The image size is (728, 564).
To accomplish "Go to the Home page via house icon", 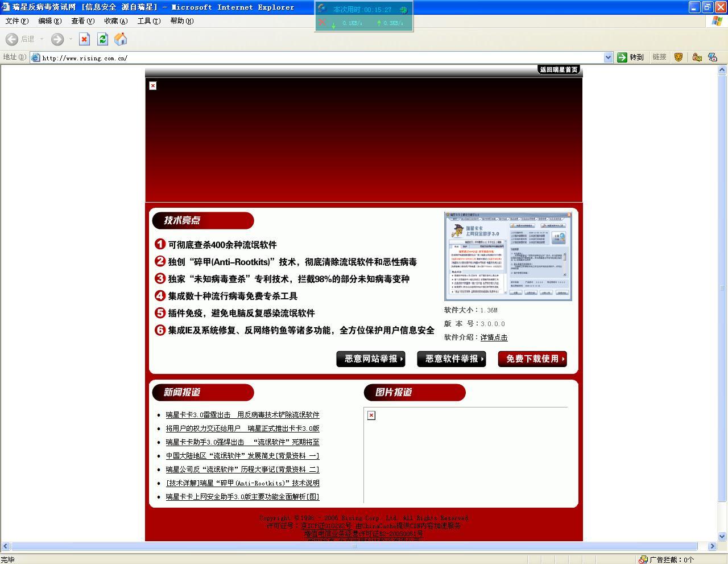I will click(x=121, y=39).
